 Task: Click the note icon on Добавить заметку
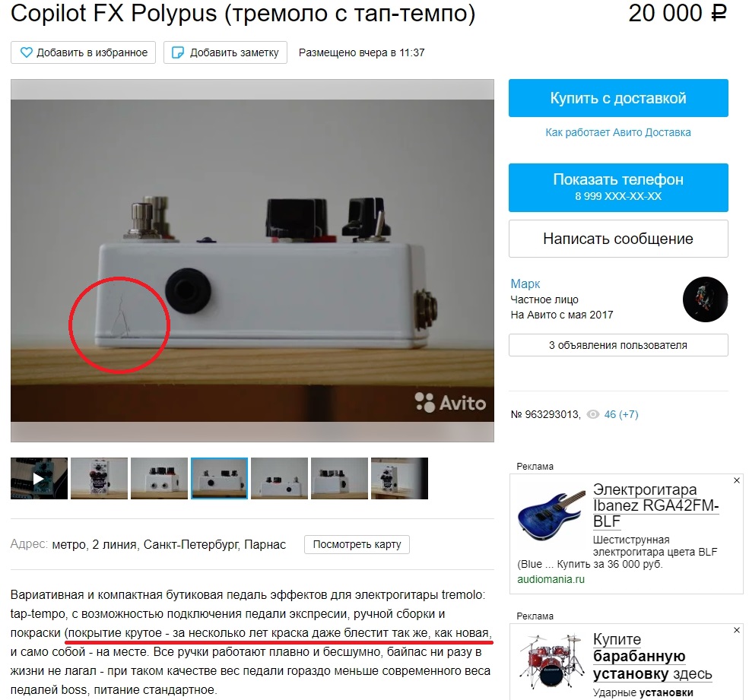point(178,52)
